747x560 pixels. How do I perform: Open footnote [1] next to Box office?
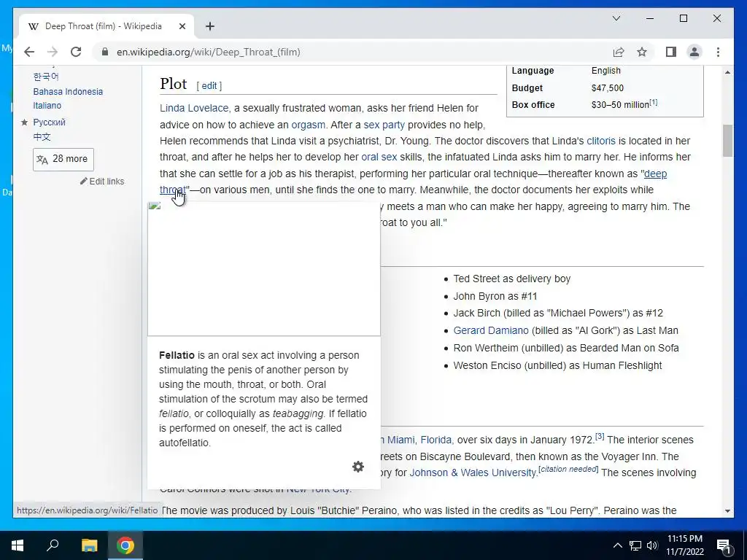coord(653,102)
